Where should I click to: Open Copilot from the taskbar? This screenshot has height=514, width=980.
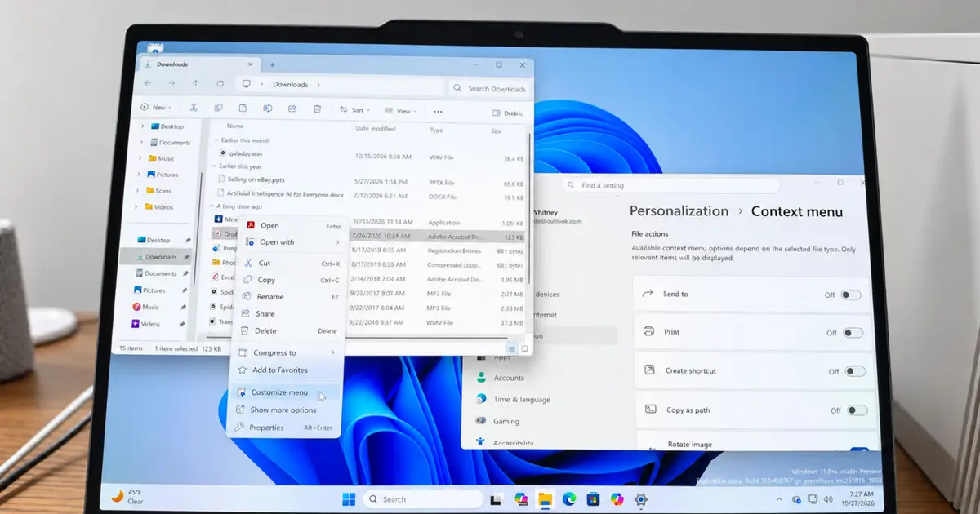(x=617, y=498)
